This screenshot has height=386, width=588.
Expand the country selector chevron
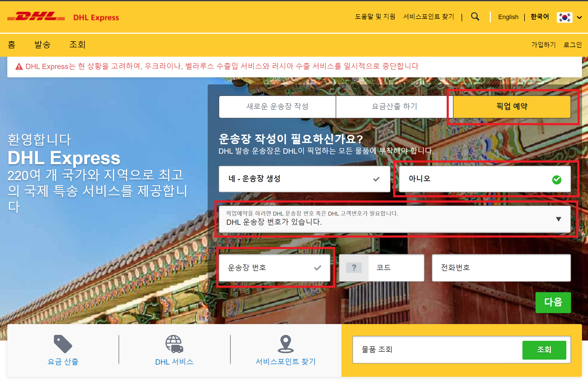[579, 18]
